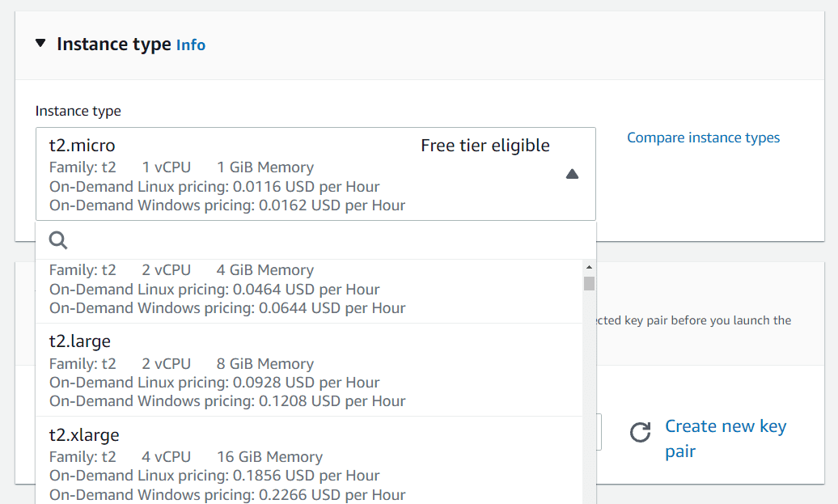The width and height of the screenshot is (838, 504).
Task: Click the Free tier eligible label
Action: pyautogui.click(x=485, y=146)
